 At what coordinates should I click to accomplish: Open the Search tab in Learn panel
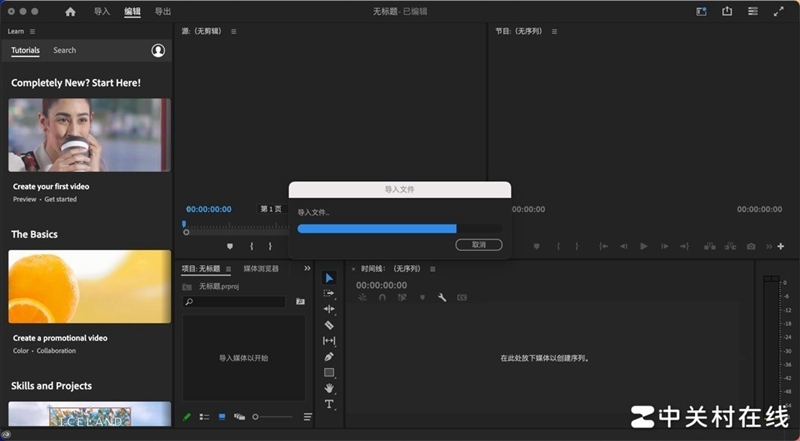pos(64,50)
